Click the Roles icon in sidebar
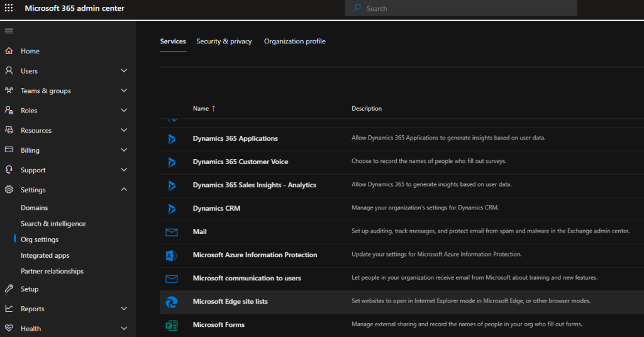Screen dimensions: 644x337 (x=9, y=110)
